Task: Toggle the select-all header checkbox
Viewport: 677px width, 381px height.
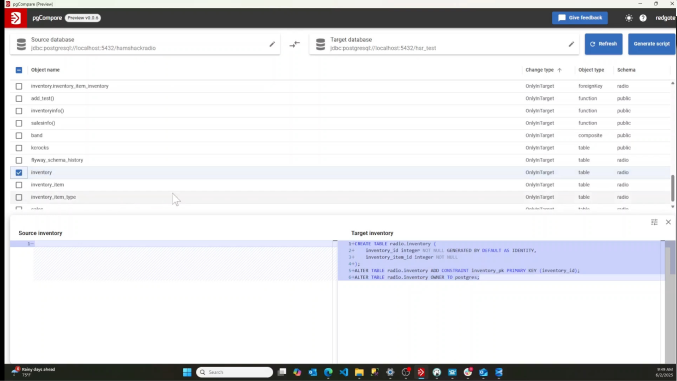Action: click(x=19, y=70)
